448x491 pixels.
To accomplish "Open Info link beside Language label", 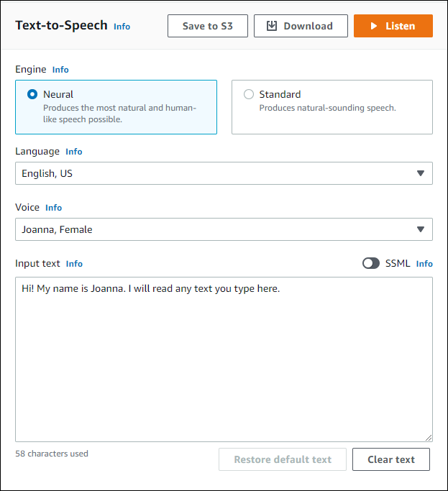I will point(74,152).
